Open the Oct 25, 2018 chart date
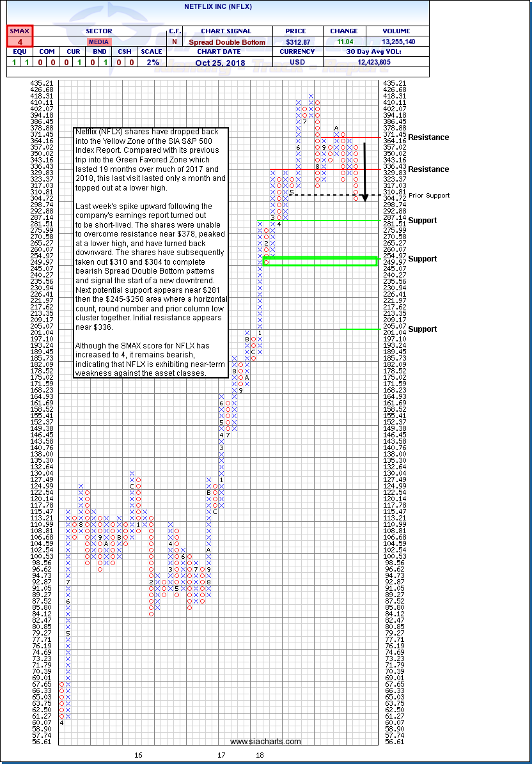This screenshot has width=532, height=764. [x=219, y=62]
